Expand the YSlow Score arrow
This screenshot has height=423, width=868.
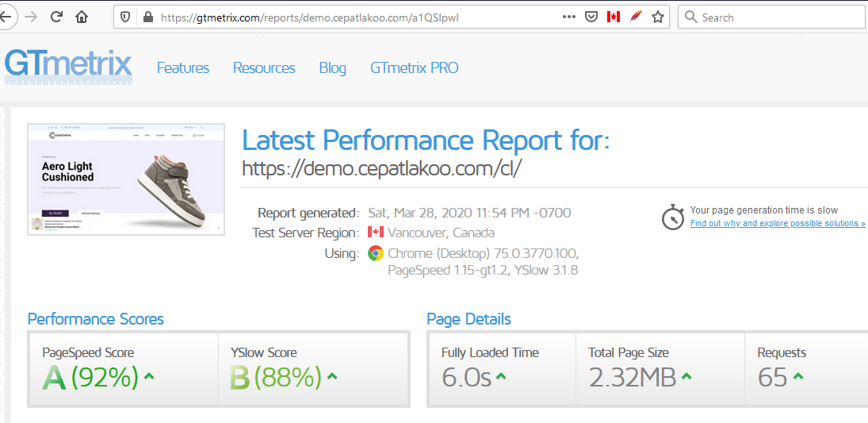click(x=332, y=376)
